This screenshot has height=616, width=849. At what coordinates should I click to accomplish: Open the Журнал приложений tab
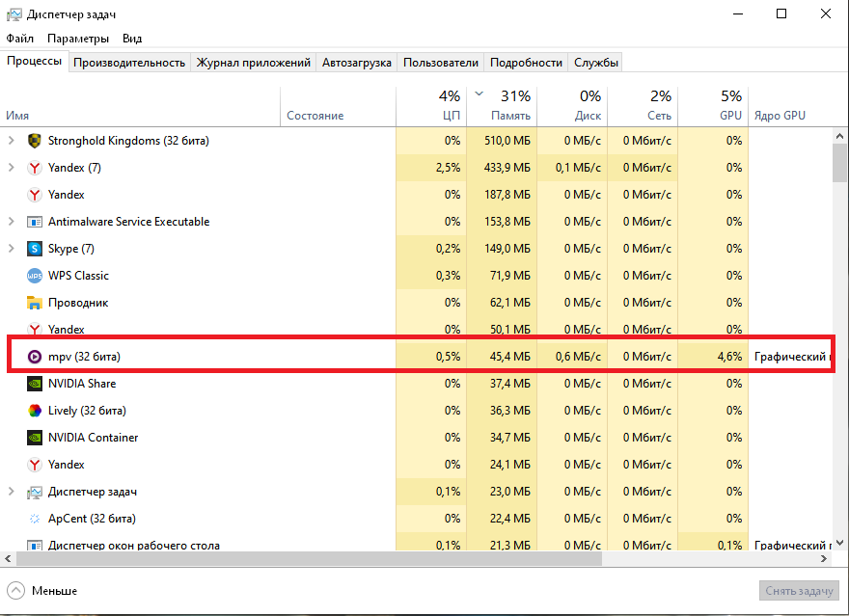[x=254, y=63]
